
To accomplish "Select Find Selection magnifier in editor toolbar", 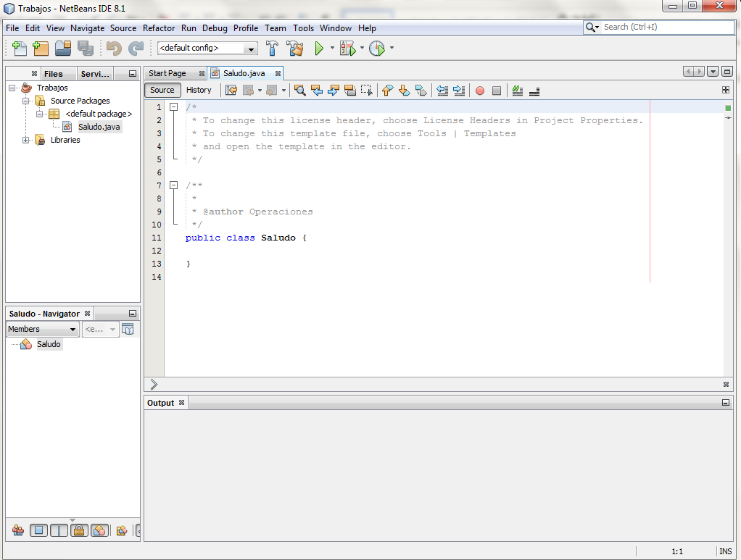I will [299, 90].
